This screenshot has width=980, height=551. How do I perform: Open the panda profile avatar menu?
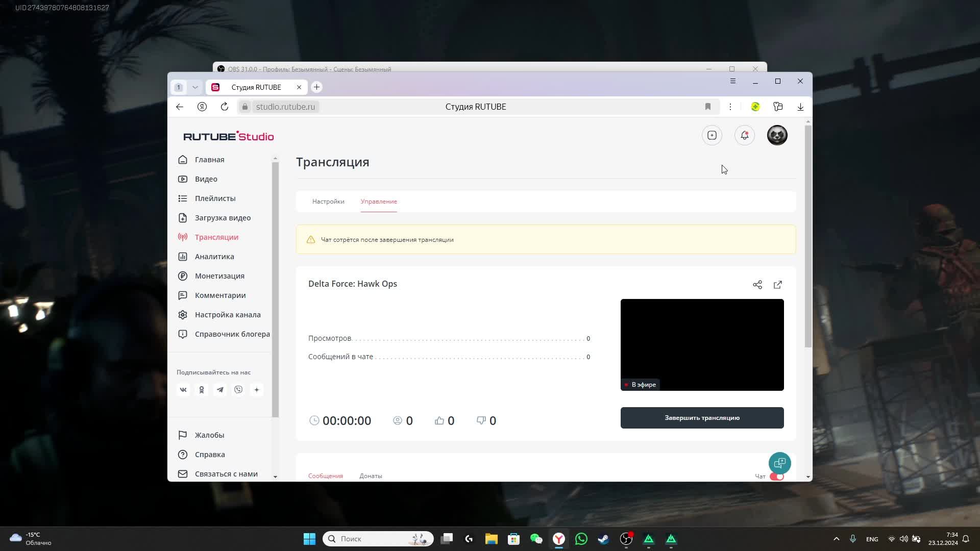(777, 135)
